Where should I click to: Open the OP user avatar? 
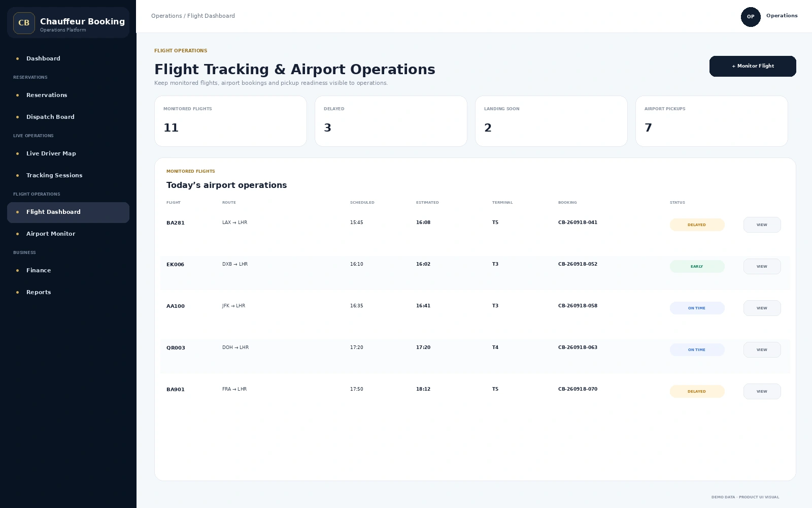pyautogui.click(x=751, y=17)
